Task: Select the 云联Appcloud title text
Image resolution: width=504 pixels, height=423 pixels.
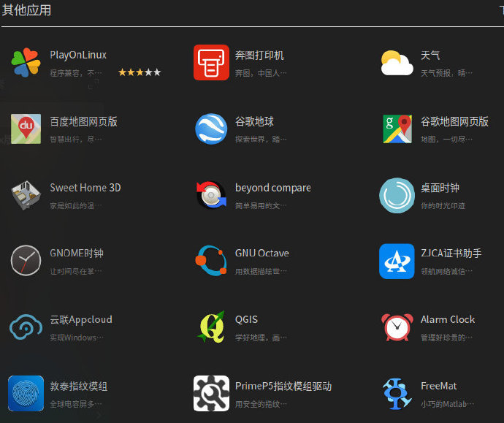Action: [81, 320]
